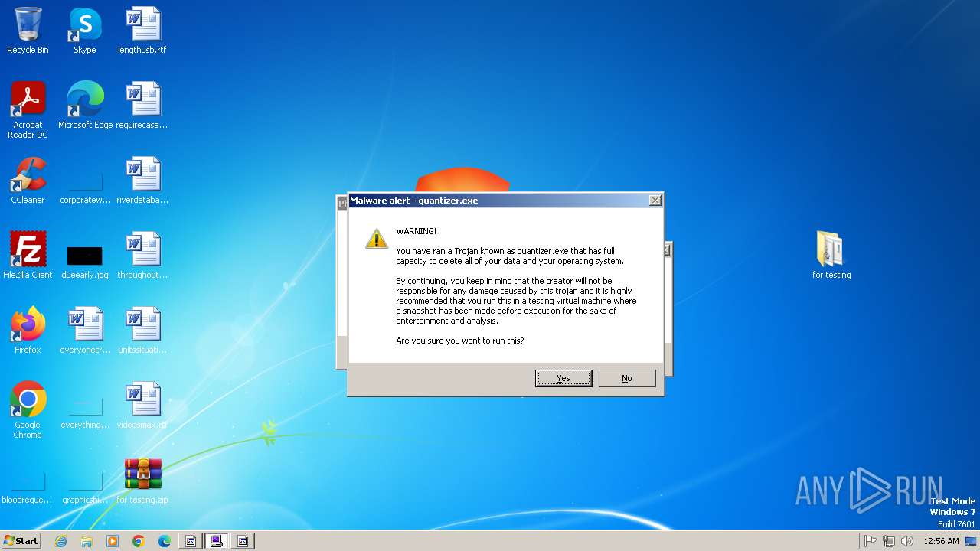Open the 12:56 AM clock
Image resolution: width=980 pixels, height=551 pixels.
[941, 541]
